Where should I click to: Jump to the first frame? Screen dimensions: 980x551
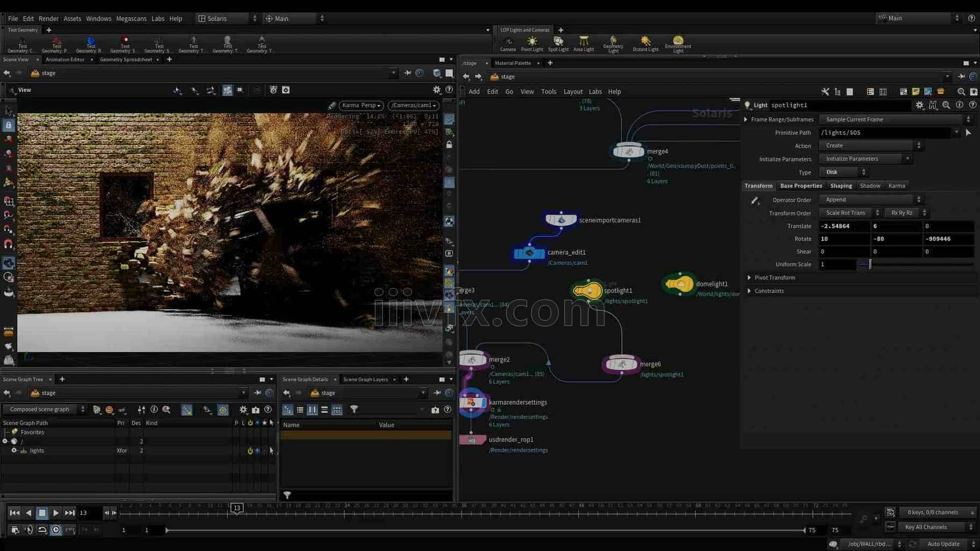click(x=15, y=513)
